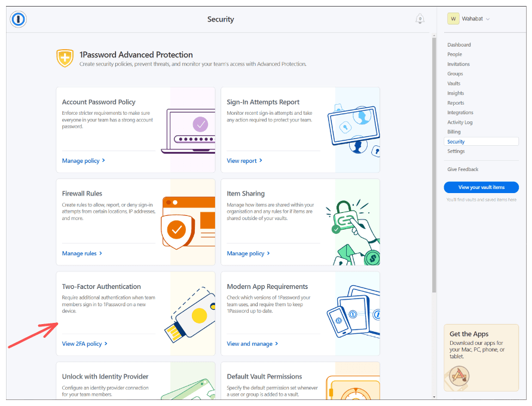
Task: Open notifications with the bell icon
Action: (420, 19)
